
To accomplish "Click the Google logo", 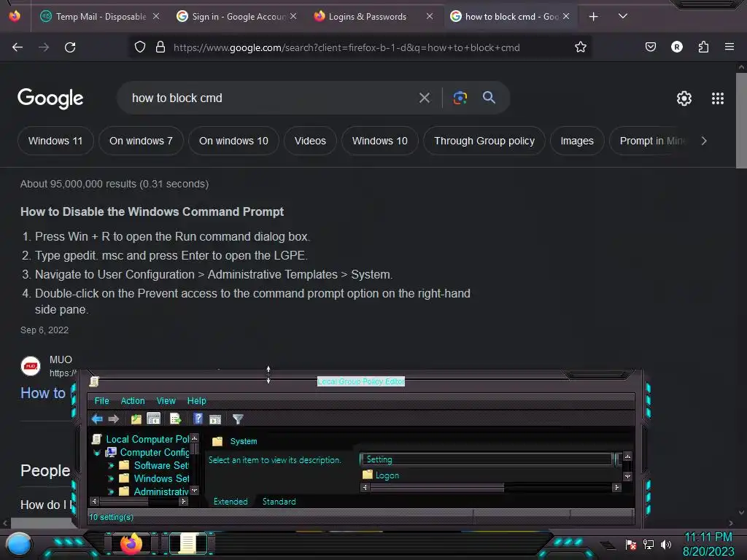I will [x=50, y=98].
